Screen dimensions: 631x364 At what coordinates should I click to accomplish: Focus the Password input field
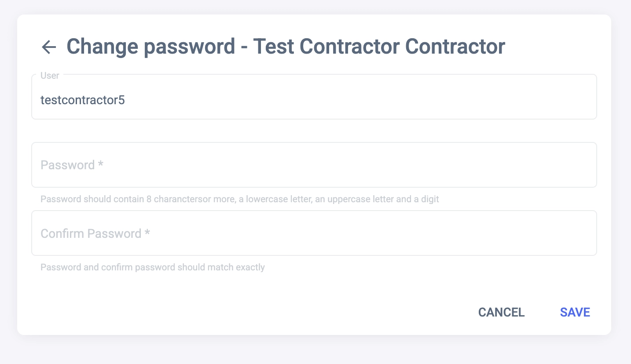pos(314,165)
